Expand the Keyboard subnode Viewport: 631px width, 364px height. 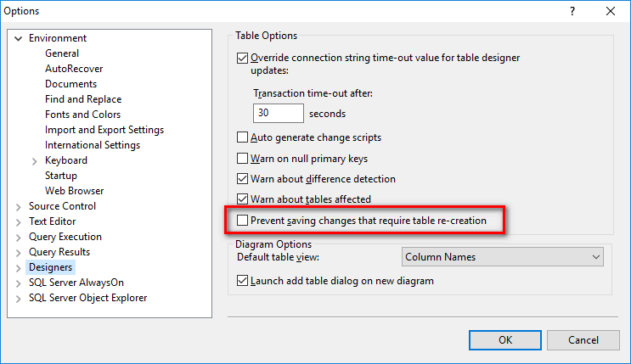(35, 160)
